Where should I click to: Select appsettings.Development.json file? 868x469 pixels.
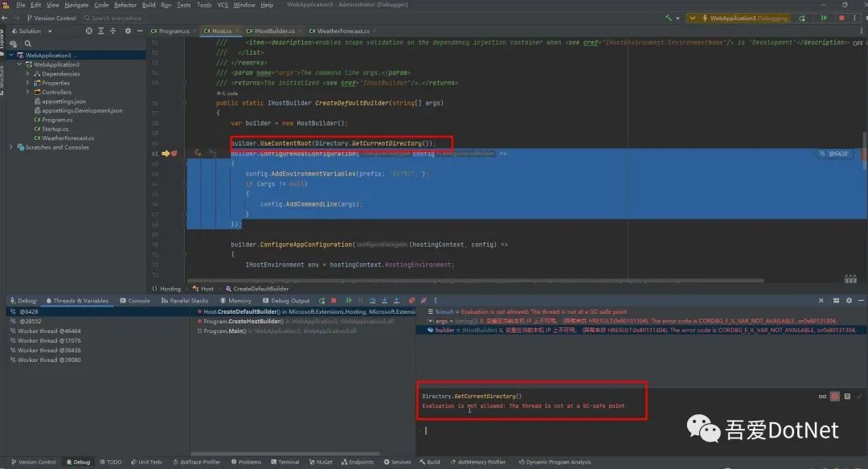(x=78, y=110)
